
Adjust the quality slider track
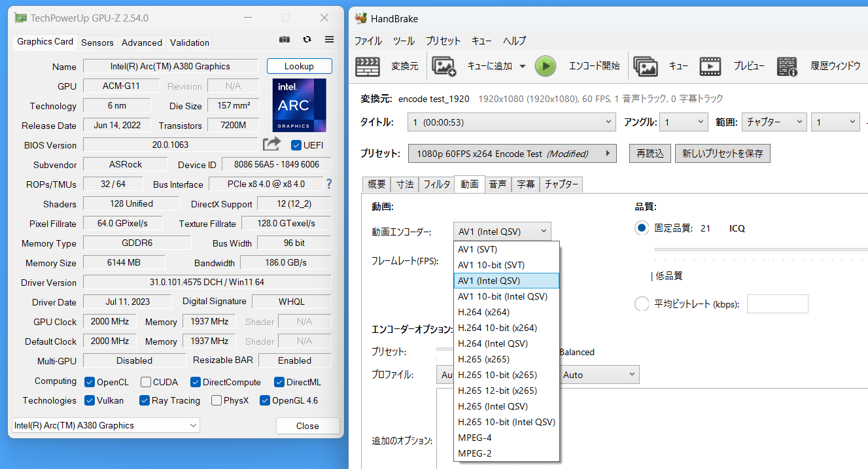[761, 249]
